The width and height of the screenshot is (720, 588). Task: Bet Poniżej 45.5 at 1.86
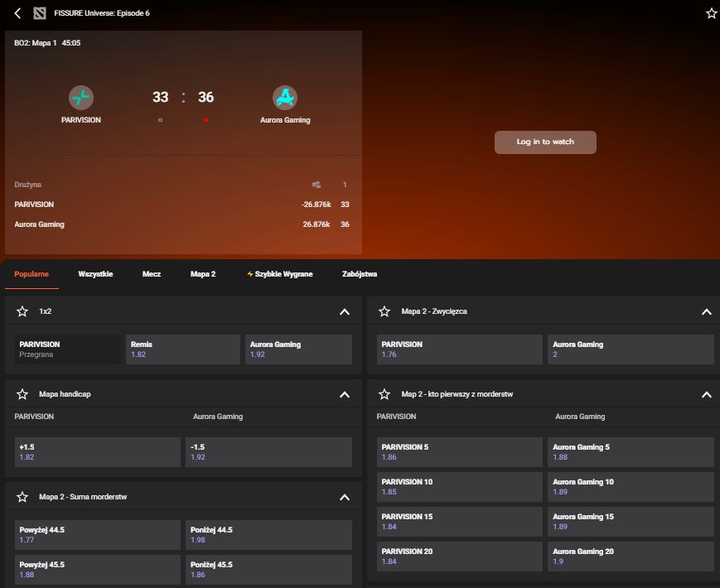268,570
